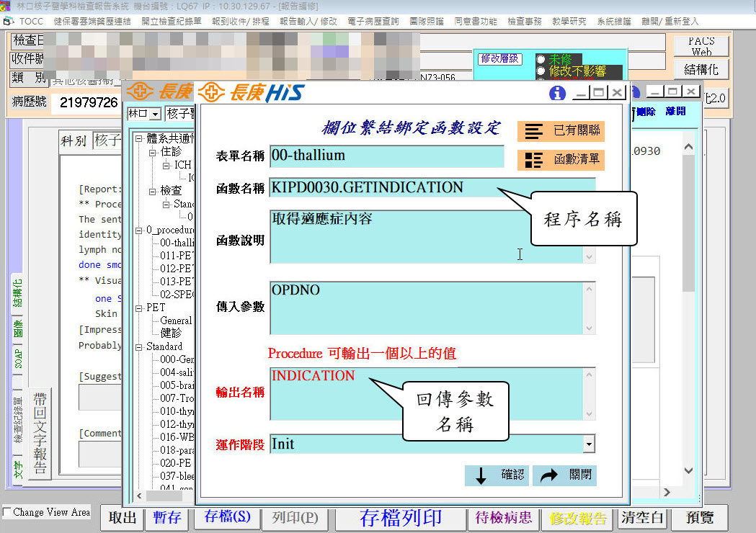Open the 函數清單 function list
Image resolution: width=756 pixels, height=533 pixels.
560,160
